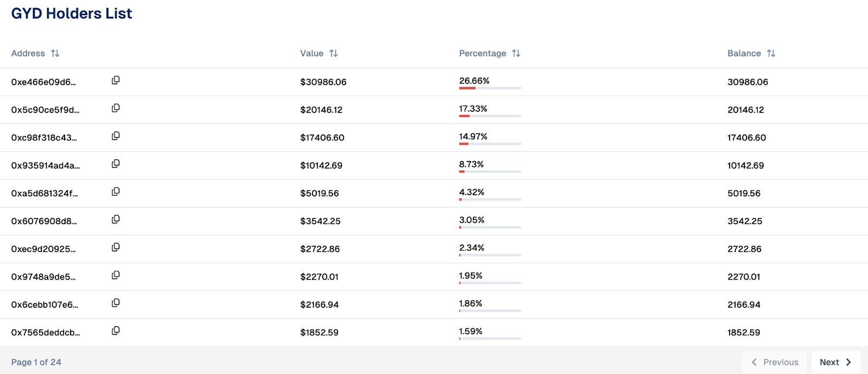Click balance cell 20146.12 without dollar sign
The height and width of the screenshot is (374, 868).
745,109
